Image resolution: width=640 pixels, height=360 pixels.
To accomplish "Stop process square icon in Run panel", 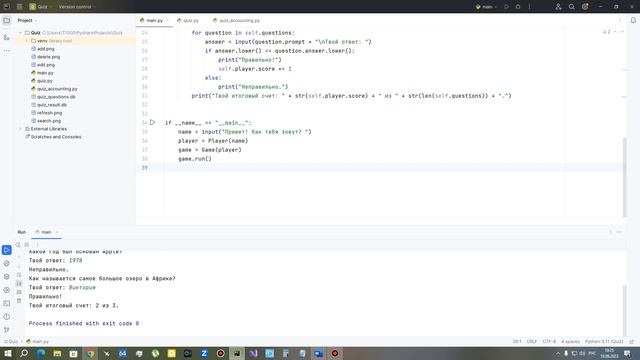I will 27,244.
